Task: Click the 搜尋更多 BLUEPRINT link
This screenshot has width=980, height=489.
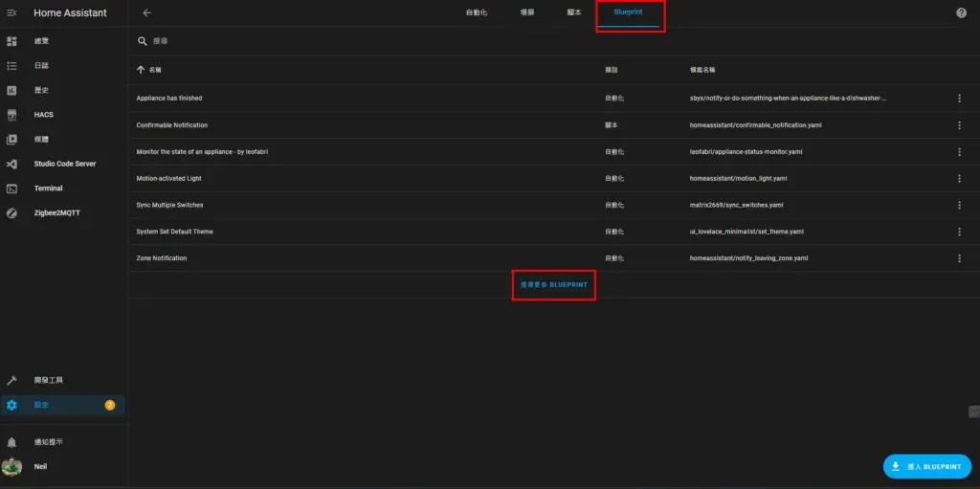Action: pyautogui.click(x=553, y=285)
